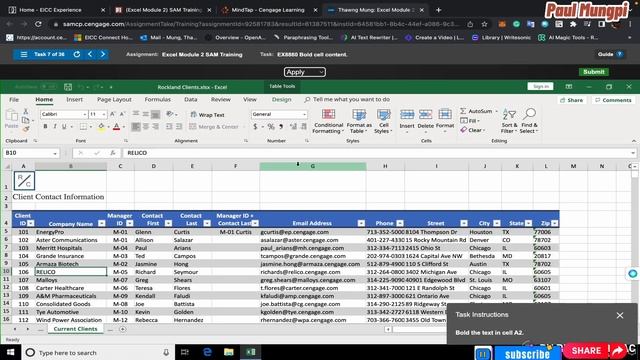This screenshot has height=360, width=640.
Task: Click the Align Left icon
Action: 136,127
